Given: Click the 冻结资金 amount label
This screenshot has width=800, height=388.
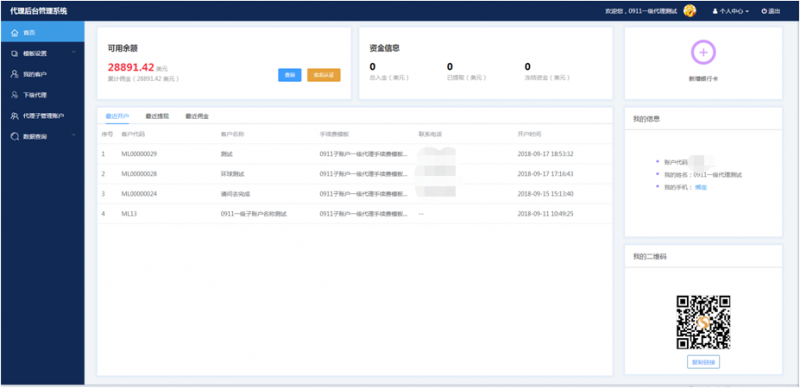Looking at the screenshot, I should [547, 78].
